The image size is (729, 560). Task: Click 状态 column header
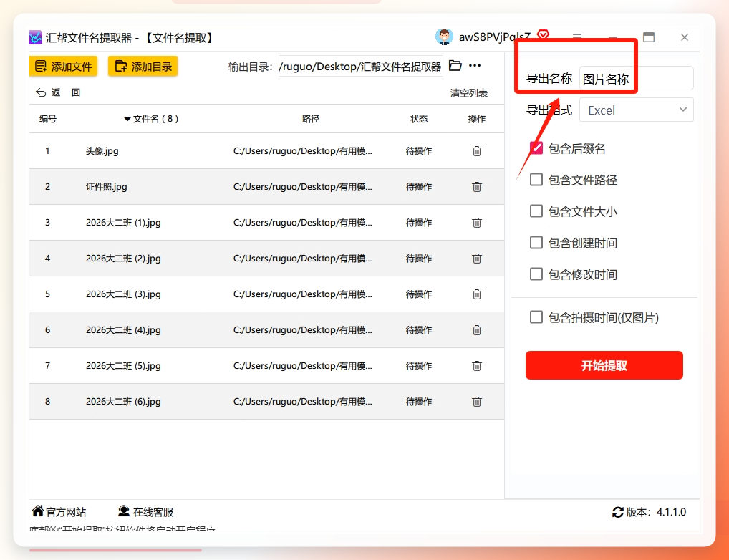tap(419, 119)
